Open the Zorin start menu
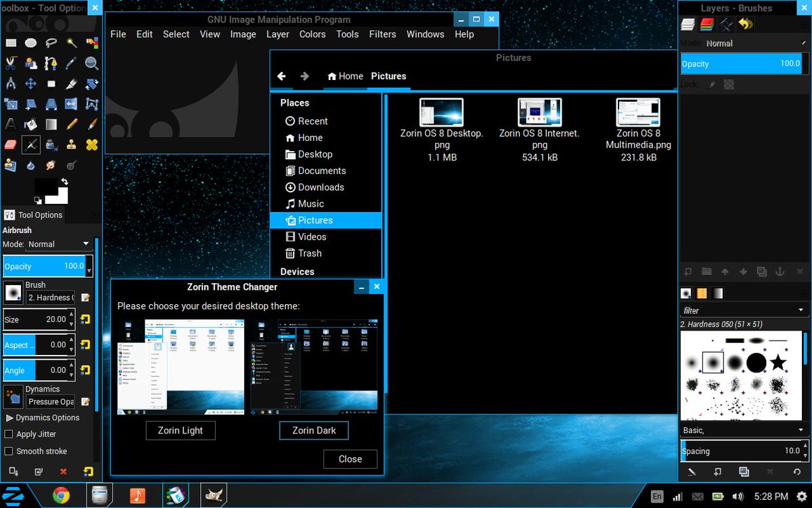812x508 pixels. (13, 496)
